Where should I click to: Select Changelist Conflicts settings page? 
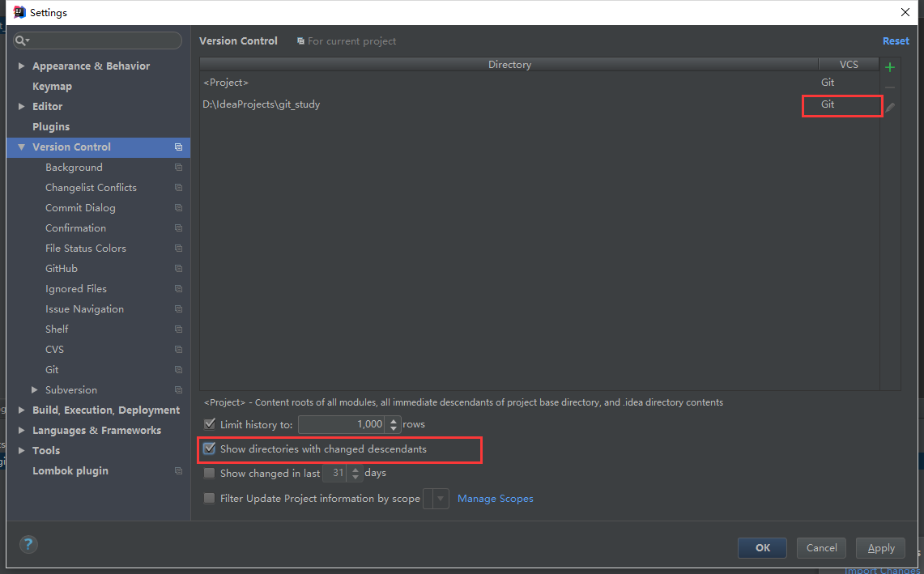[91, 188]
